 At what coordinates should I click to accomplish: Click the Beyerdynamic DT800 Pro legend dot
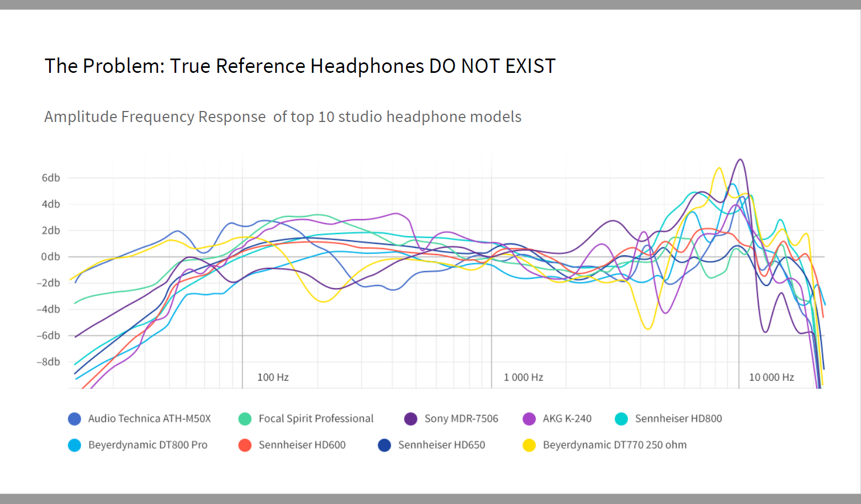[75, 445]
